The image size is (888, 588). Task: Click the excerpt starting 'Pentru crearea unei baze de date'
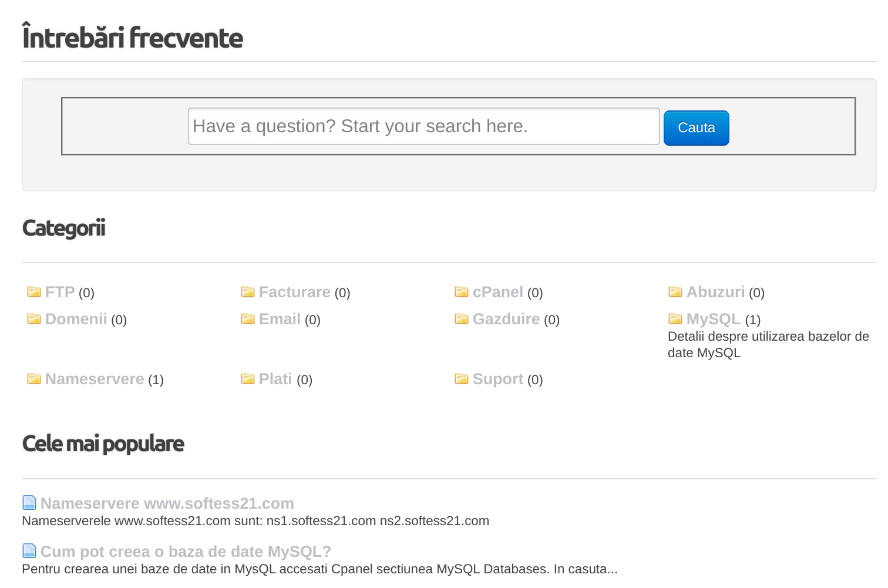319,569
